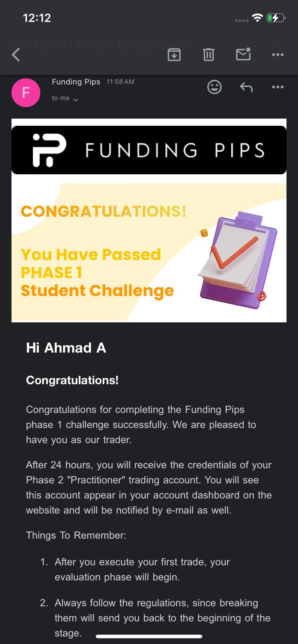The height and width of the screenshot is (644, 298).
Task: Open the message's three-dot overflow menu
Action: coord(278,87)
